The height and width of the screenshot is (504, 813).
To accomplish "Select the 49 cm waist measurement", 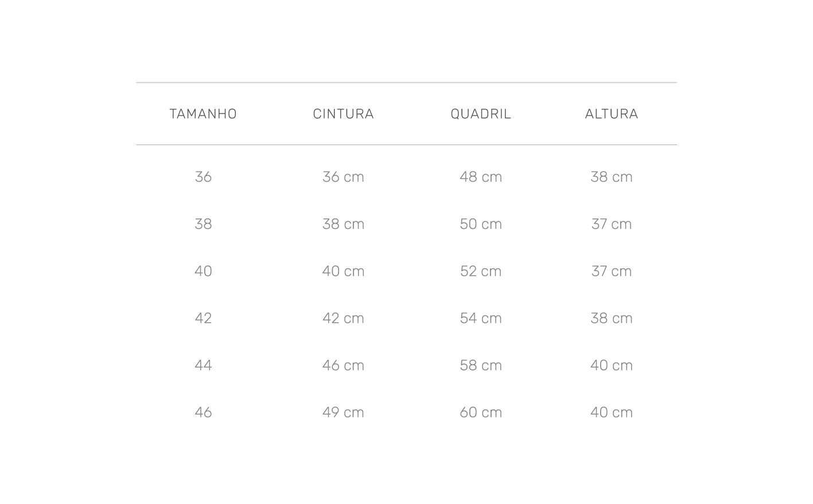I will click(343, 412).
